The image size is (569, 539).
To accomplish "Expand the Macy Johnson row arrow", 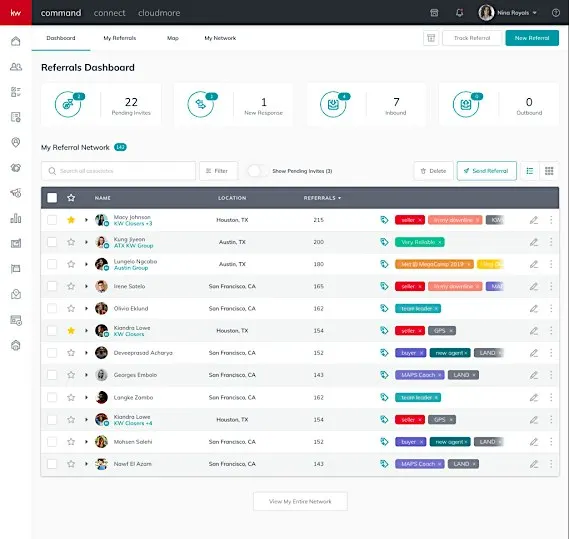I will pyautogui.click(x=86, y=220).
